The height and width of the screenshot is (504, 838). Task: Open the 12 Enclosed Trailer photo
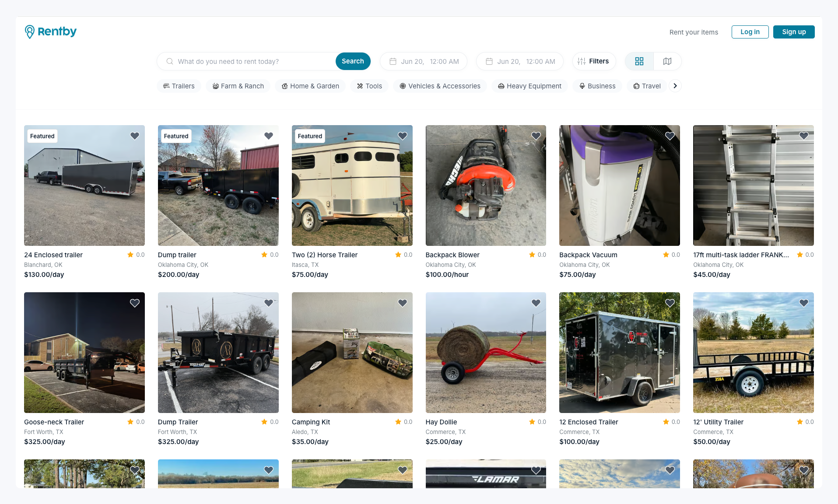coord(620,353)
